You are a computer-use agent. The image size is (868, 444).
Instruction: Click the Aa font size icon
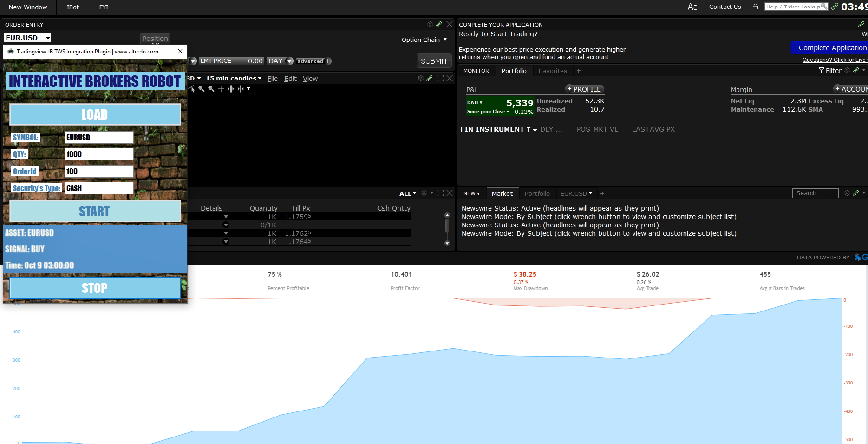(692, 7)
